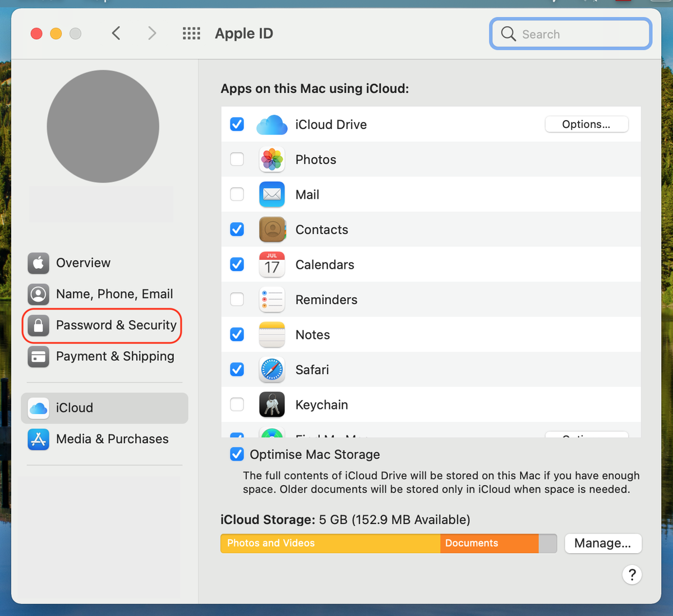Uncheck the iCloud Drive checkbox
The image size is (673, 616).
(x=237, y=124)
